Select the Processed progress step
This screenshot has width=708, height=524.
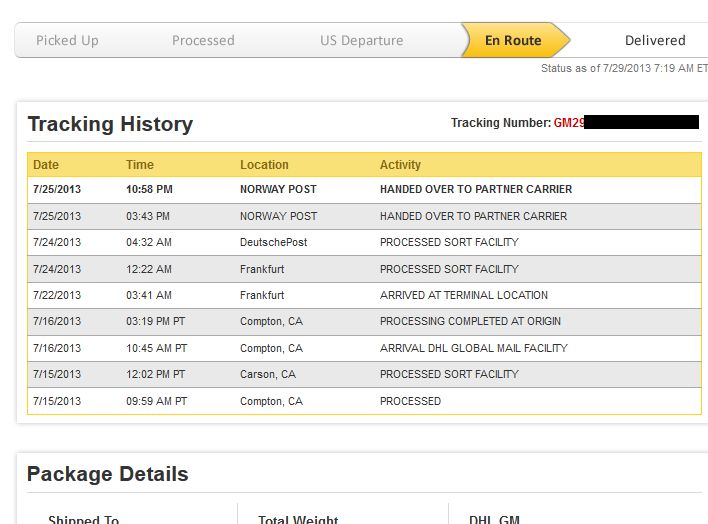tap(203, 41)
